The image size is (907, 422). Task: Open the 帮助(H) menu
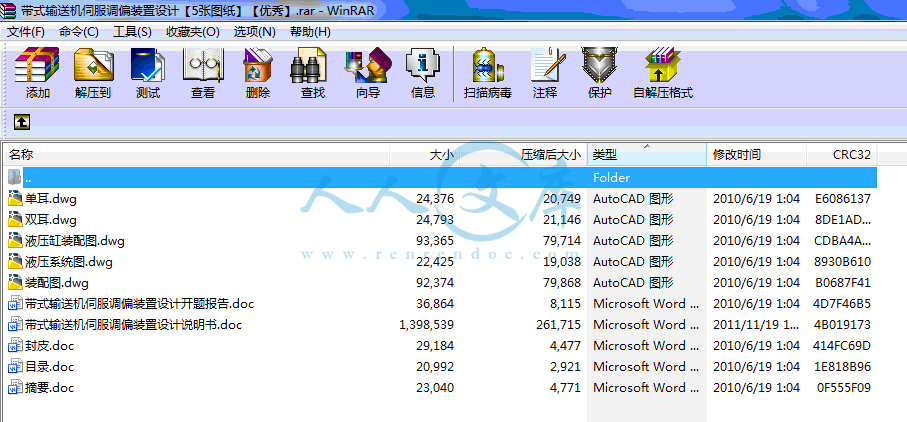[311, 31]
